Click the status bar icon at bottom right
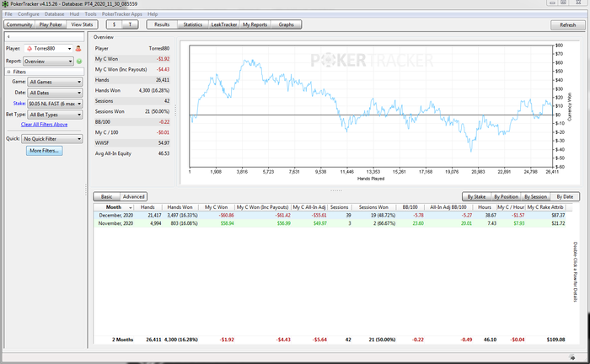The height and width of the screenshot is (364, 590). [x=572, y=357]
